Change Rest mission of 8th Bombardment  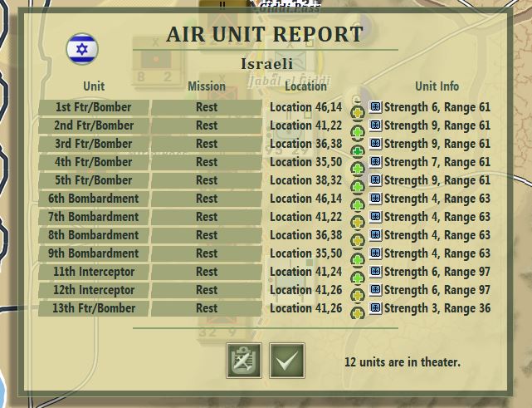pyautogui.click(x=207, y=236)
